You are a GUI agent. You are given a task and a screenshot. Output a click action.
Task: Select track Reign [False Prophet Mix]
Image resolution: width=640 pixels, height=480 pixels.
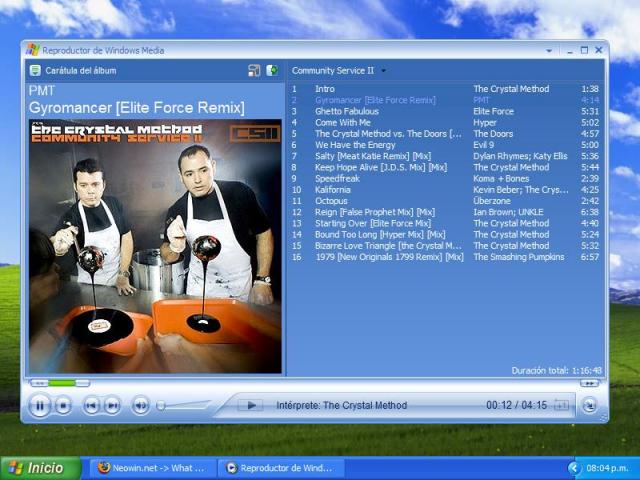click(445, 212)
